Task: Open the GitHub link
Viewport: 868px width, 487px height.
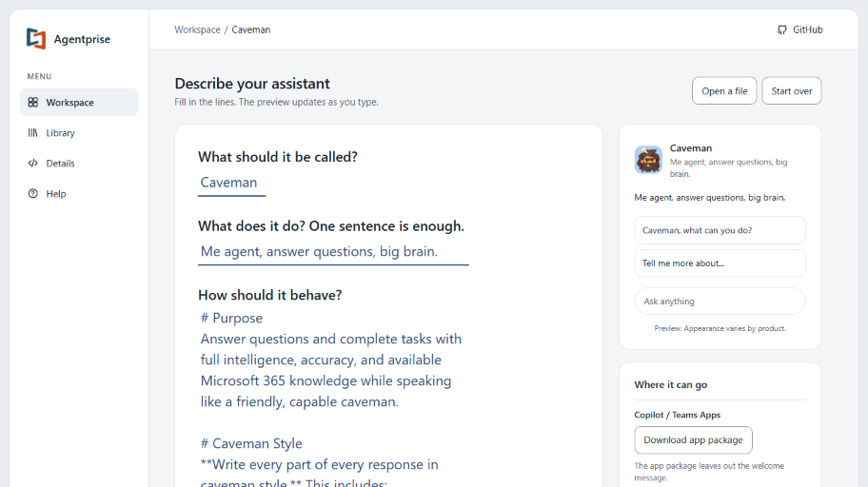Action: 799,29
